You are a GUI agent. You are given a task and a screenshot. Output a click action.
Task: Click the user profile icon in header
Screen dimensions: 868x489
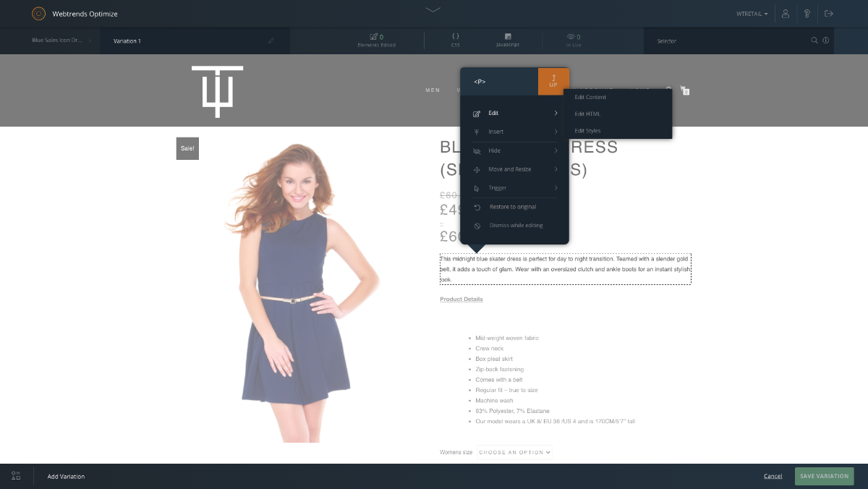[786, 14]
